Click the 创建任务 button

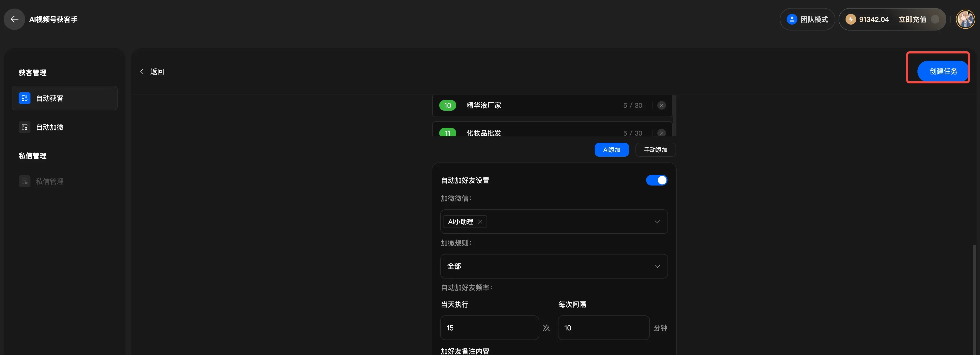943,71
